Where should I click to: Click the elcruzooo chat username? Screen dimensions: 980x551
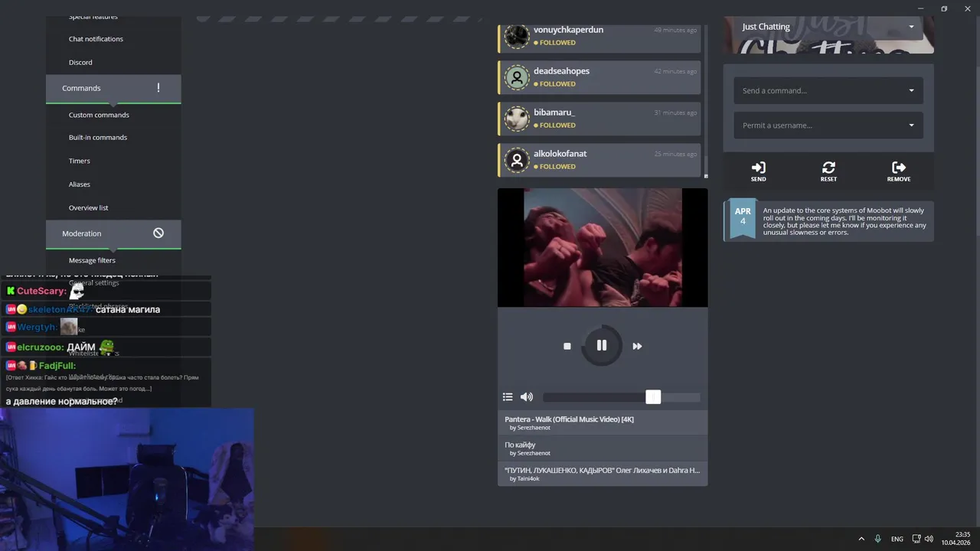(x=41, y=347)
